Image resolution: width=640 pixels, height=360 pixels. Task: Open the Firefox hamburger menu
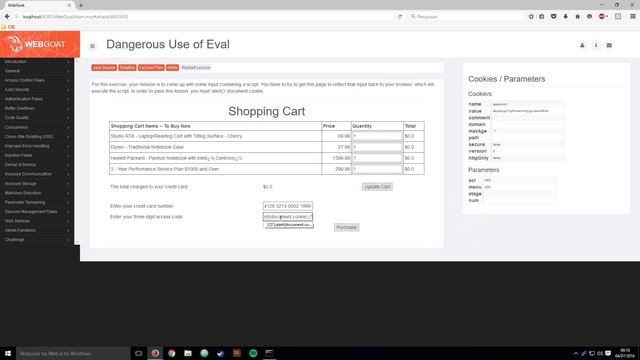pos(633,16)
